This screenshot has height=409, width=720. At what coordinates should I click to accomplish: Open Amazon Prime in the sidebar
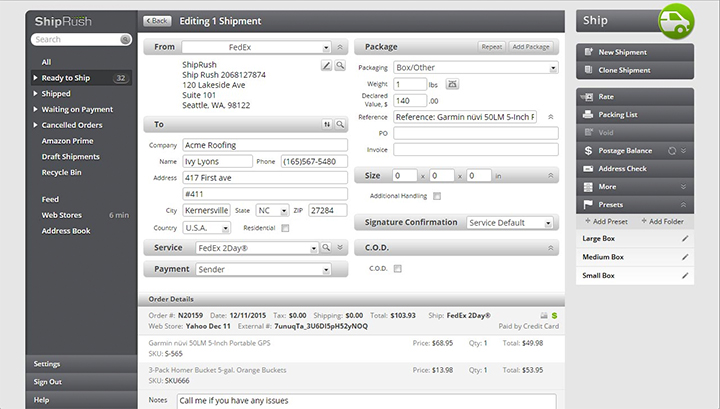68,141
